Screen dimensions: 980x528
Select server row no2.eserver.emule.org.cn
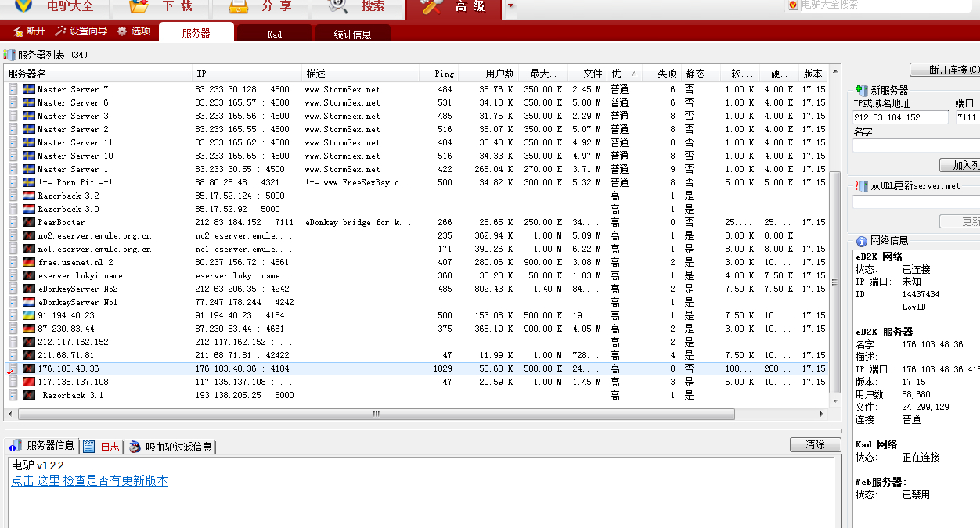click(416, 235)
